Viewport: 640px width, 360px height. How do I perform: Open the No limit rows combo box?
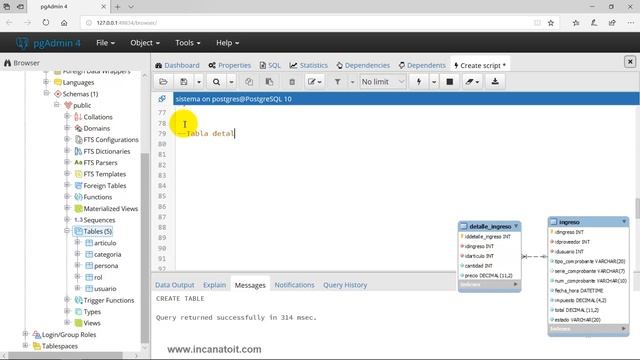coord(382,82)
